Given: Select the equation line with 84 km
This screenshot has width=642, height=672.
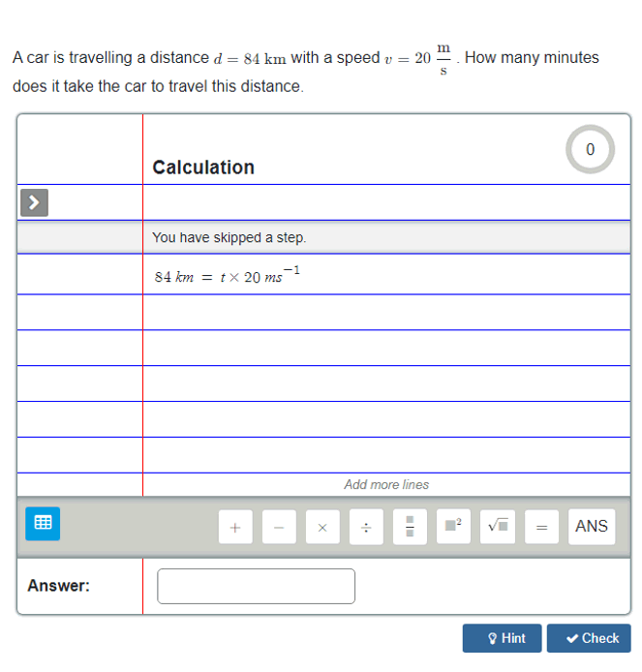Looking at the screenshot, I should click(x=385, y=276).
